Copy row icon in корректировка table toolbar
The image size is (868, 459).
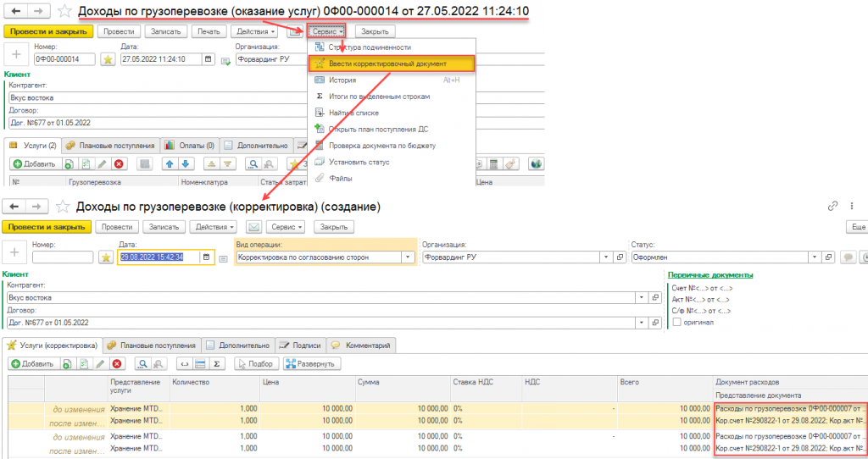pos(66,364)
